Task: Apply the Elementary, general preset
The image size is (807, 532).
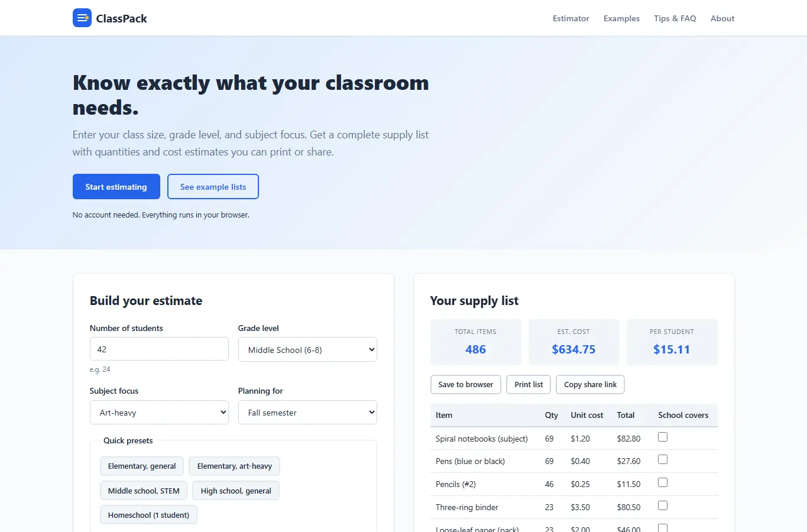Action: pyautogui.click(x=142, y=466)
